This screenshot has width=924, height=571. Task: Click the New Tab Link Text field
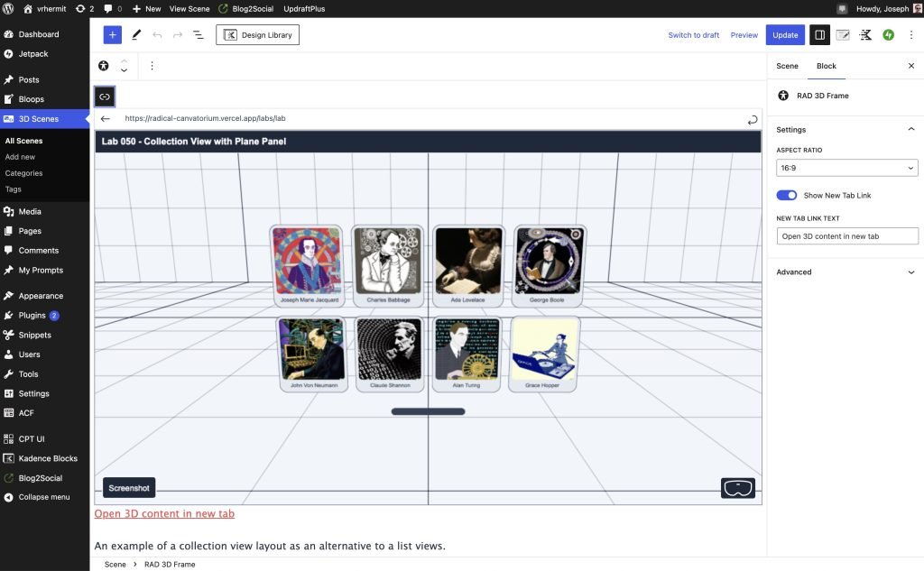846,236
